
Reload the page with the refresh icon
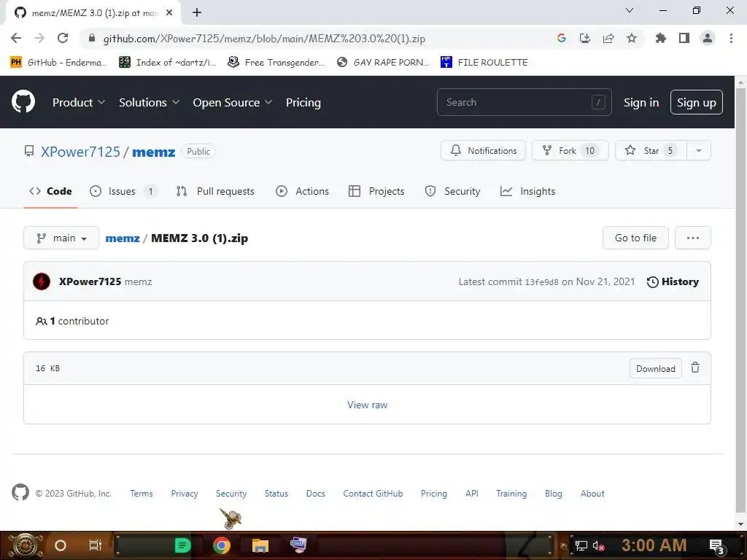tap(63, 38)
